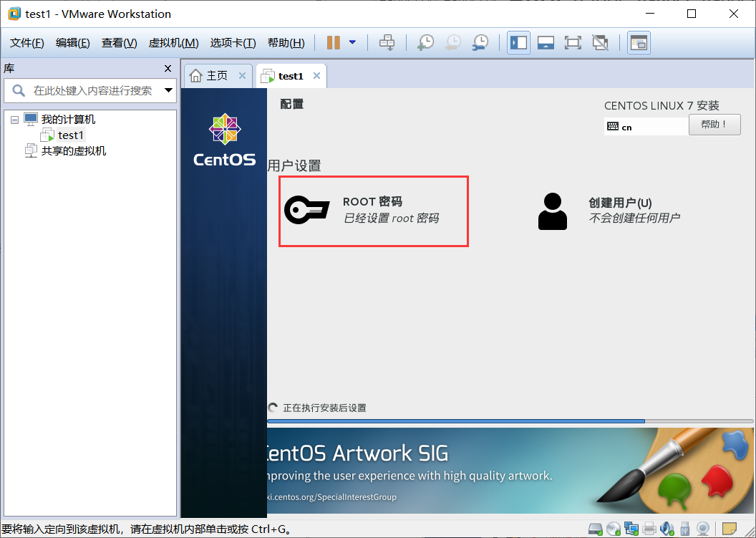
Task: Close the test1 tab
Action: [x=316, y=76]
